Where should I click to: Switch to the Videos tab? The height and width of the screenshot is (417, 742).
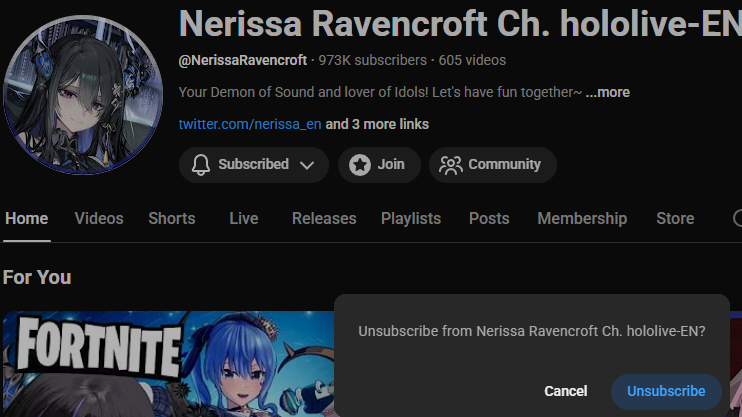point(99,219)
